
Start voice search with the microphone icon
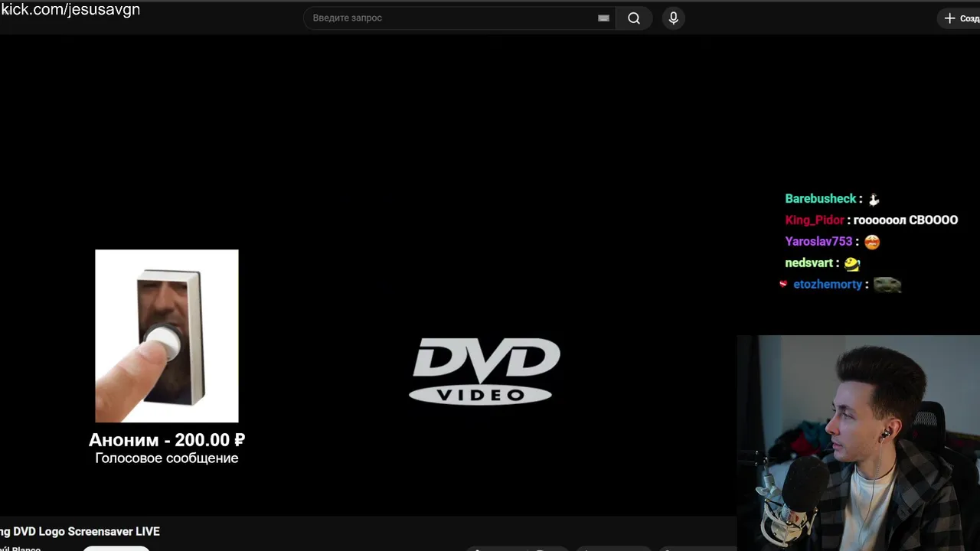tap(673, 18)
